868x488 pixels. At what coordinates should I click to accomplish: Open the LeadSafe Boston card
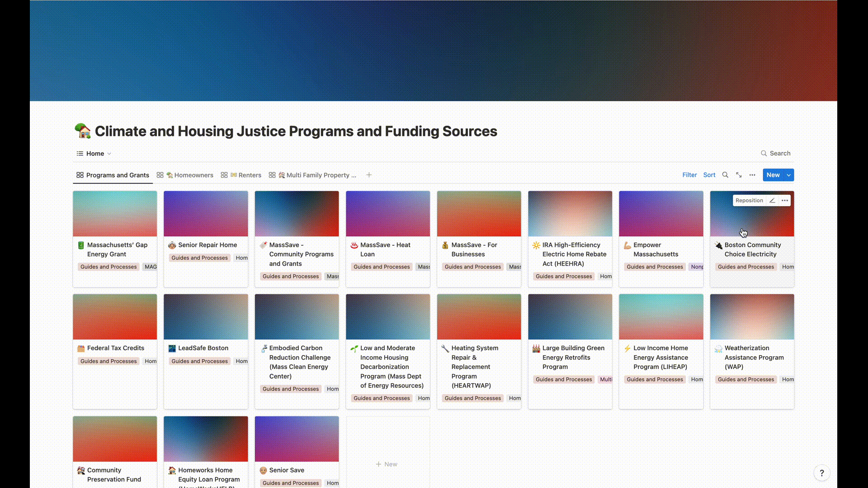coord(203,348)
